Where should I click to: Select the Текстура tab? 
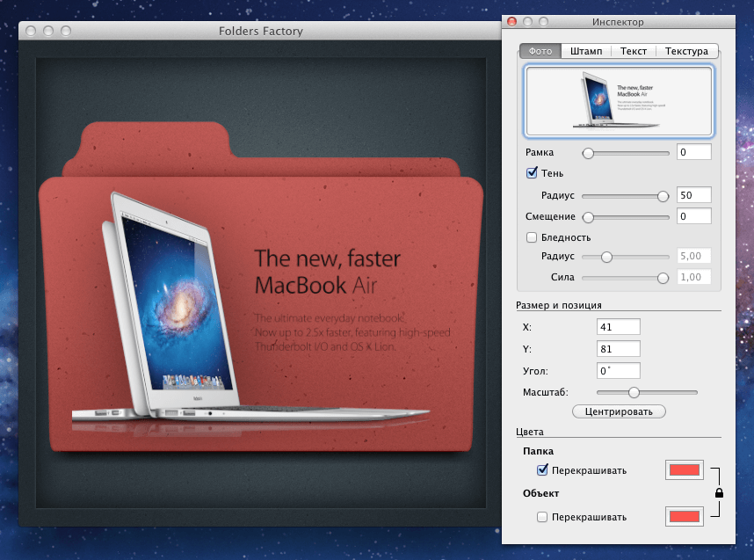click(686, 51)
